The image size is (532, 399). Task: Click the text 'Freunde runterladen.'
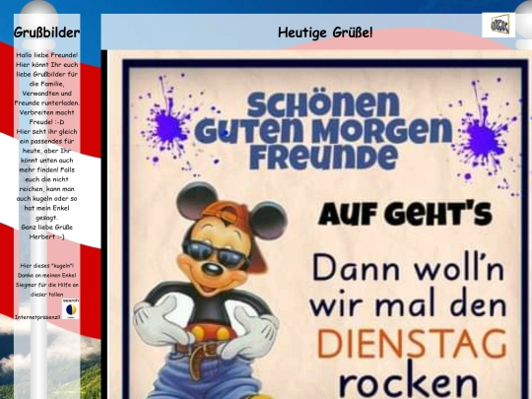(x=47, y=102)
